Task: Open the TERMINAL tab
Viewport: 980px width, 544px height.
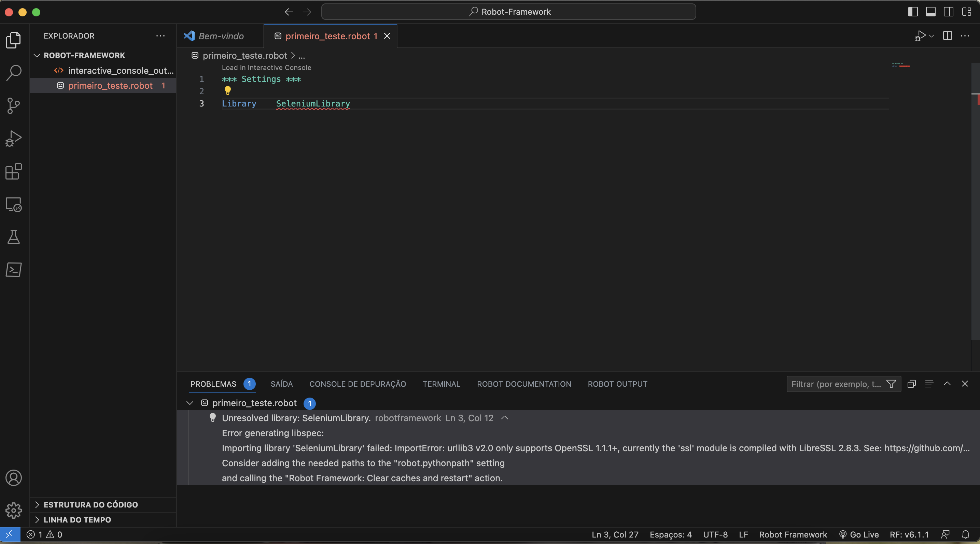Action: tap(441, 384)
